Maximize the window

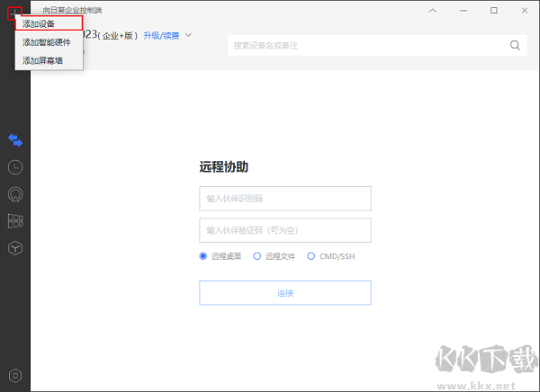point(494,10)
